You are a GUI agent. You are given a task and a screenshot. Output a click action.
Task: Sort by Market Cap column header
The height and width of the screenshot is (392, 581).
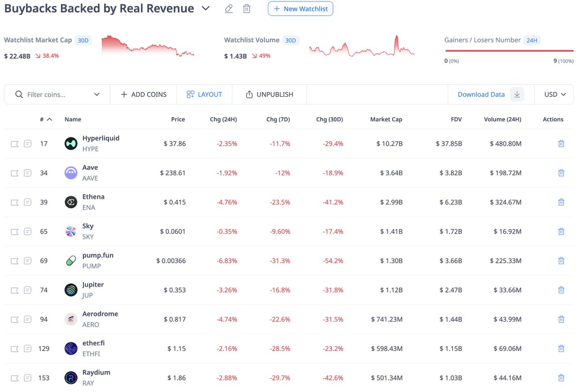pyautogui.click(x=386, y=119)
